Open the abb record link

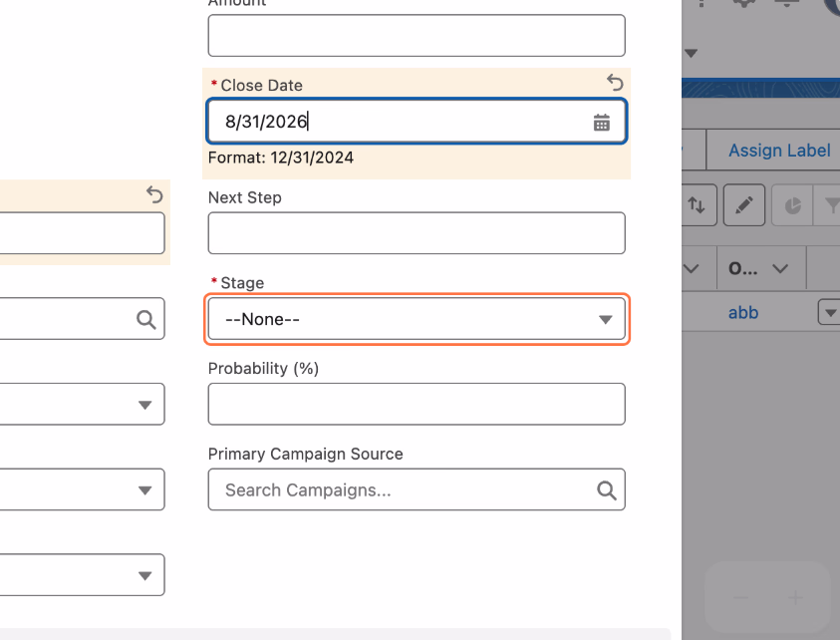tap(743, 312)
